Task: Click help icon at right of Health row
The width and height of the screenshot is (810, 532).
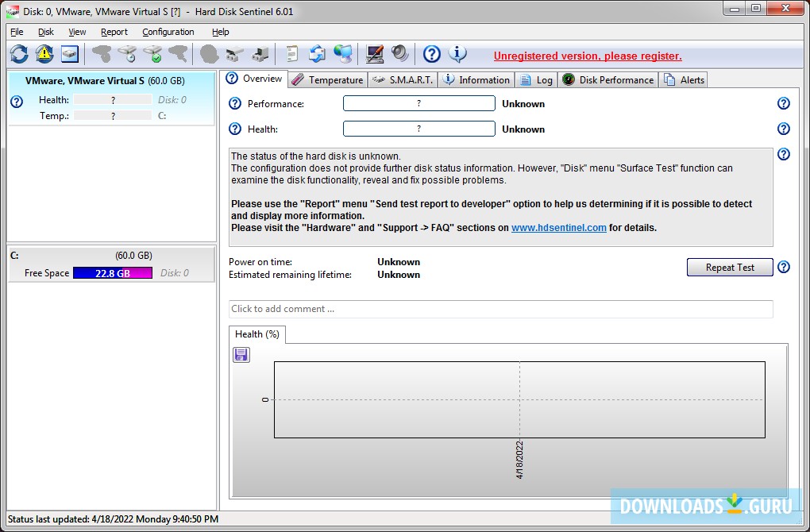Action: (784, 129)
